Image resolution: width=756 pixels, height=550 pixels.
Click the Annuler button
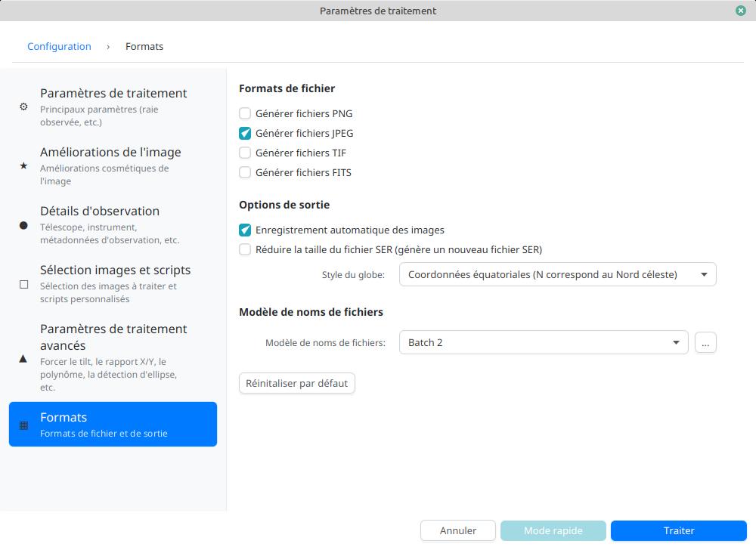(x=458, y=531)
